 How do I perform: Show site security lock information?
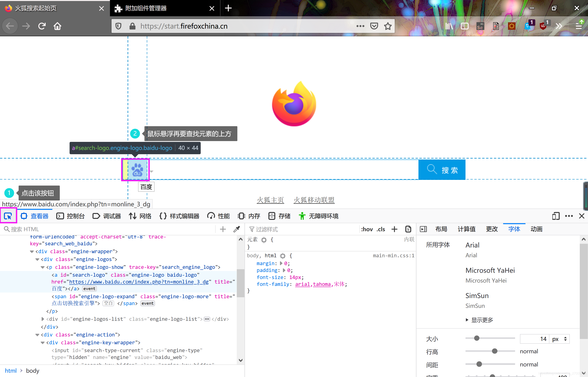[132, 26]
